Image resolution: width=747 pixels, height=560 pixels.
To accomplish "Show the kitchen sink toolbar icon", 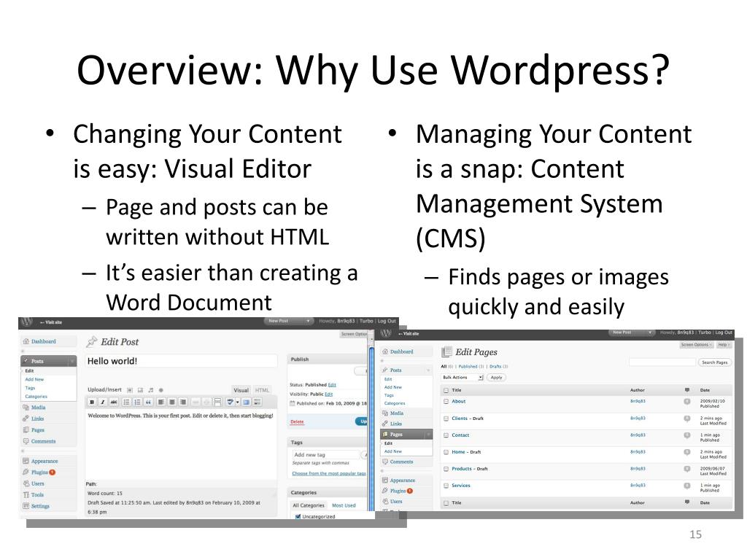I will [258, 402].
